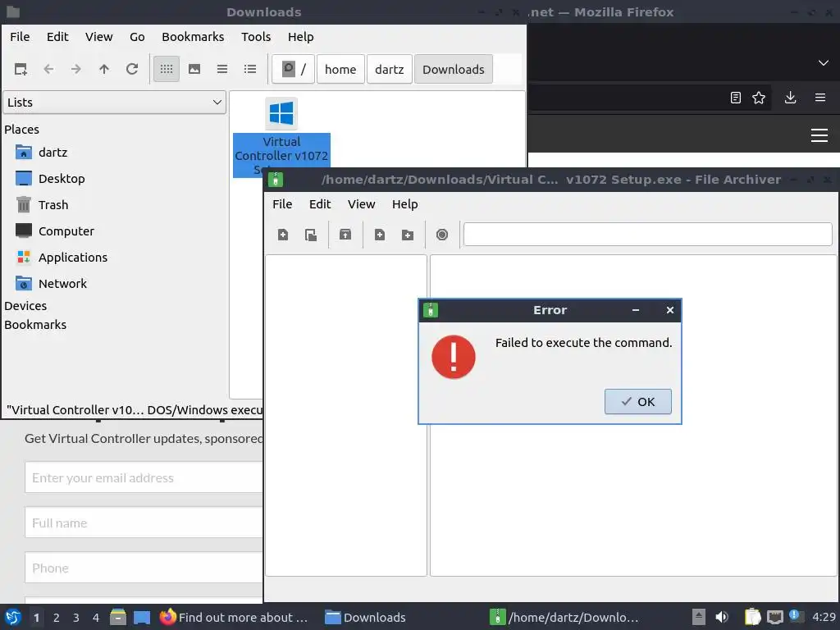Click add folder icon in File Archiver
This screenshot has height=630, width=840.
pyautogui.click(x=408, y=235)
